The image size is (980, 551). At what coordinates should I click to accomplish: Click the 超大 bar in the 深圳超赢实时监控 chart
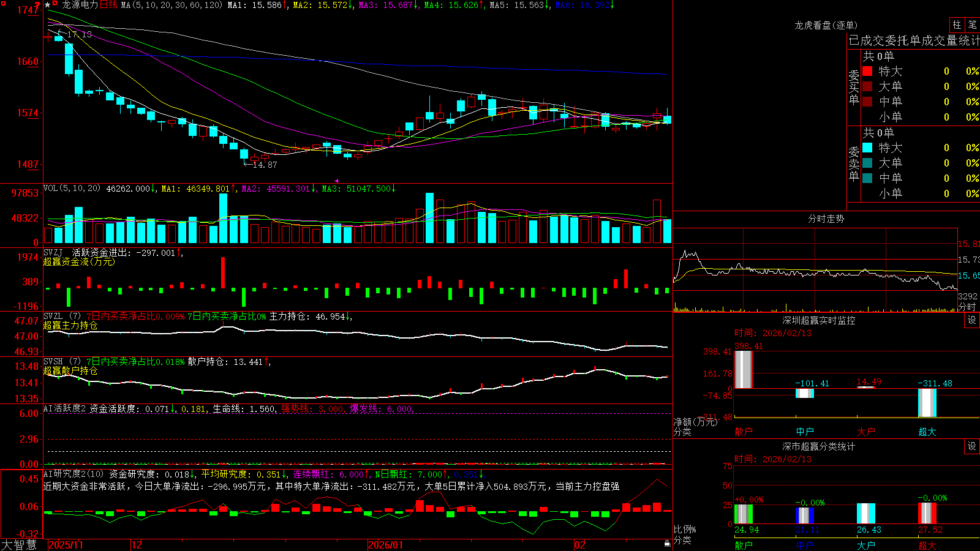coord(927,403)
